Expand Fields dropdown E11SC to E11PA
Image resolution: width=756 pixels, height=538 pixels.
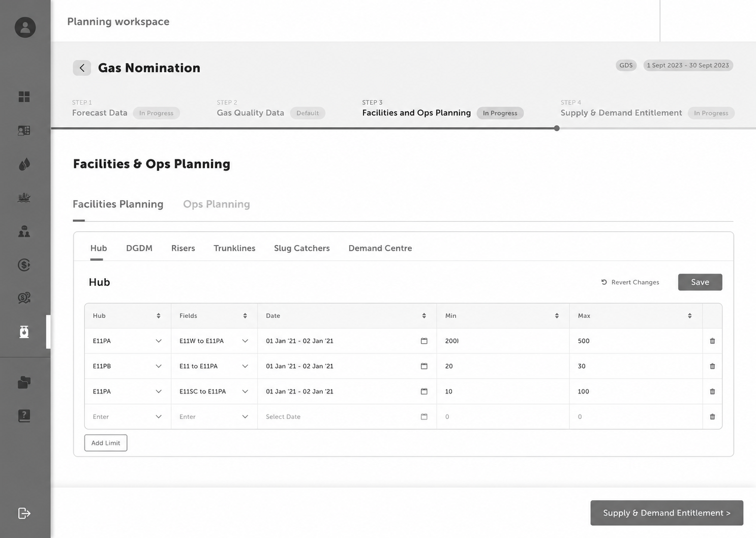(245, 392)
